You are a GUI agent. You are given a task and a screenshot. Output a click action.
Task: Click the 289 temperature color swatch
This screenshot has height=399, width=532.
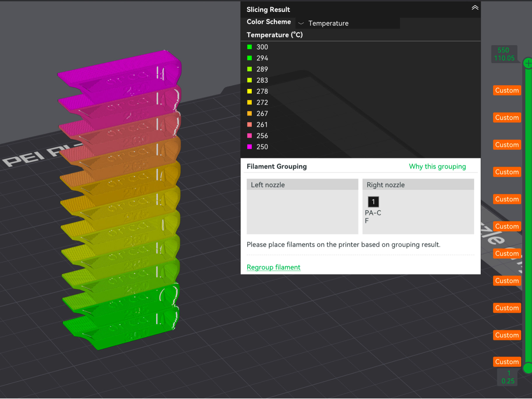(249, 69)
